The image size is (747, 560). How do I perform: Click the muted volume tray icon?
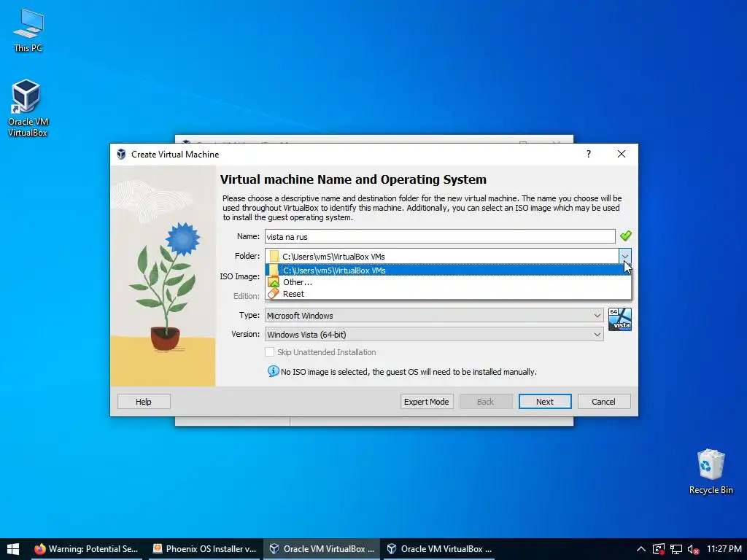[693, 549]
